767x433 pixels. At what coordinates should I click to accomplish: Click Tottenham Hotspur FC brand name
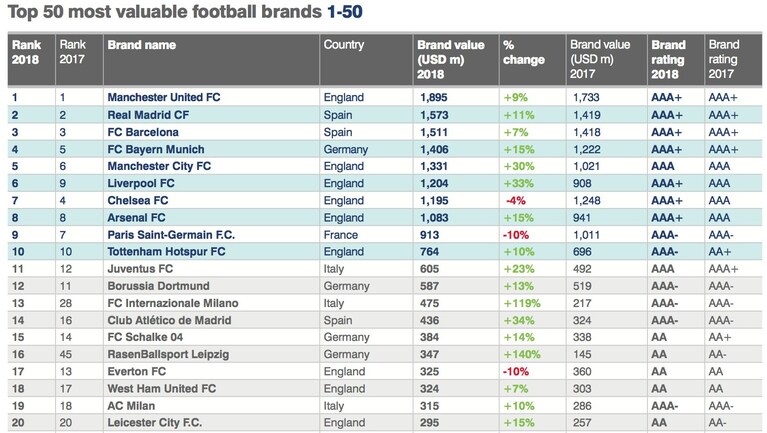(166, 252)
